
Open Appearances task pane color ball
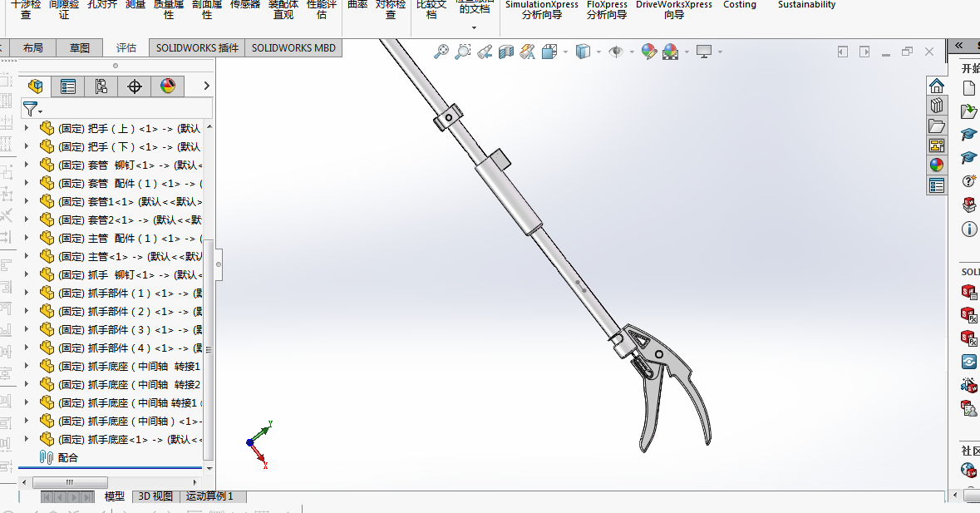tap(936, 165)
